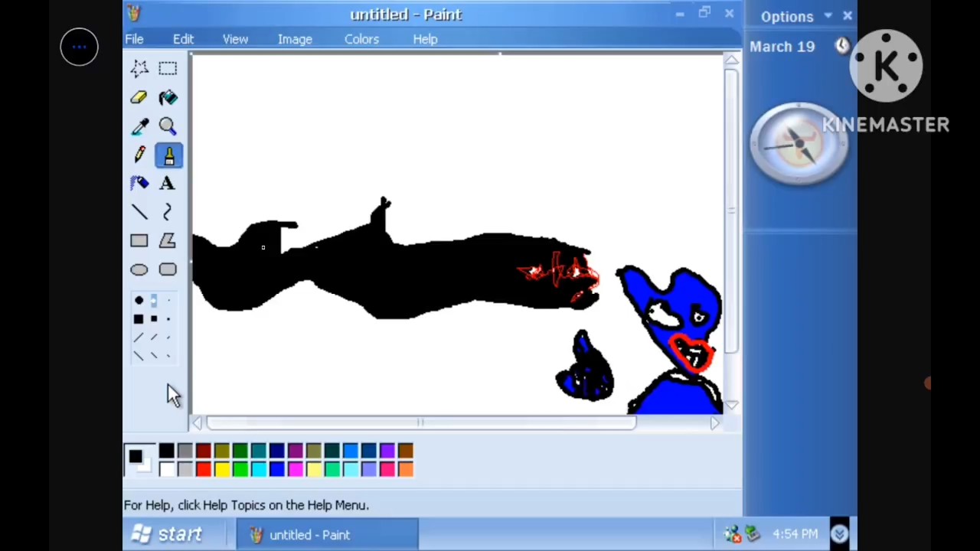Select the medium square brush shape
The image size is (980, 551).
tap(154, 319)
